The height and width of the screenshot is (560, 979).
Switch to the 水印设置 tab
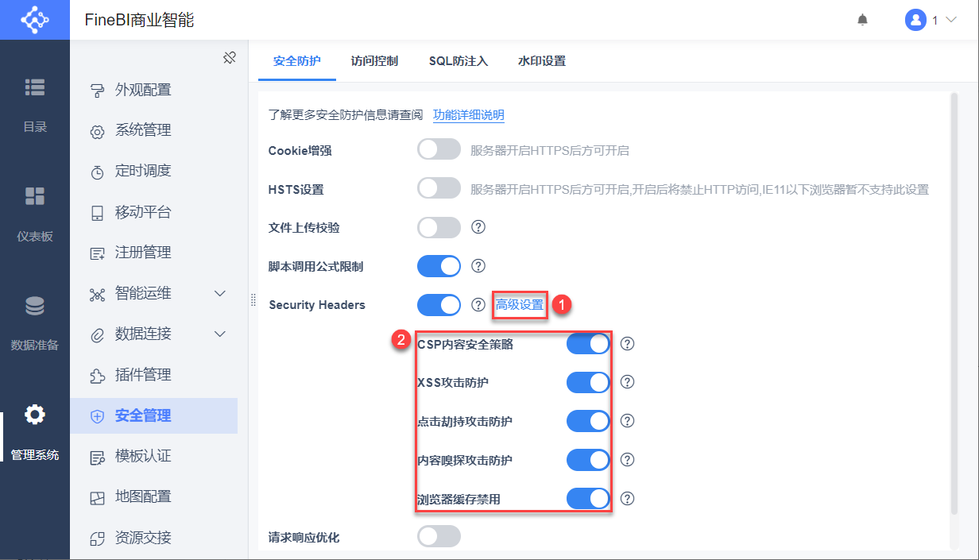click(x=542, y=61)
